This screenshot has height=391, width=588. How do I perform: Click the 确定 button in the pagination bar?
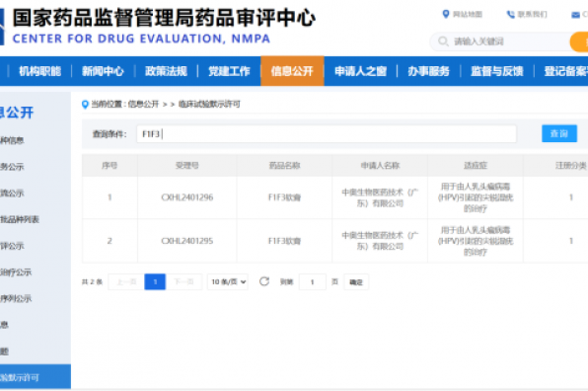356,281
